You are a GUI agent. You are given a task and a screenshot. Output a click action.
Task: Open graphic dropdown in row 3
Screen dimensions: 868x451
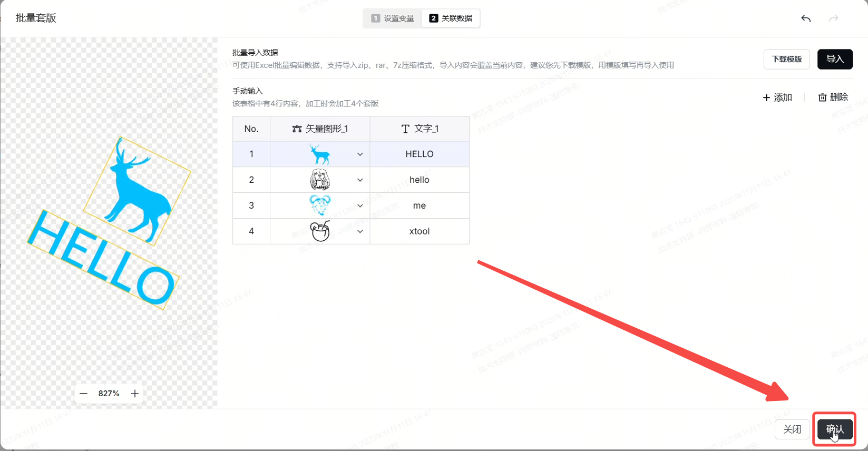[360, 206]
